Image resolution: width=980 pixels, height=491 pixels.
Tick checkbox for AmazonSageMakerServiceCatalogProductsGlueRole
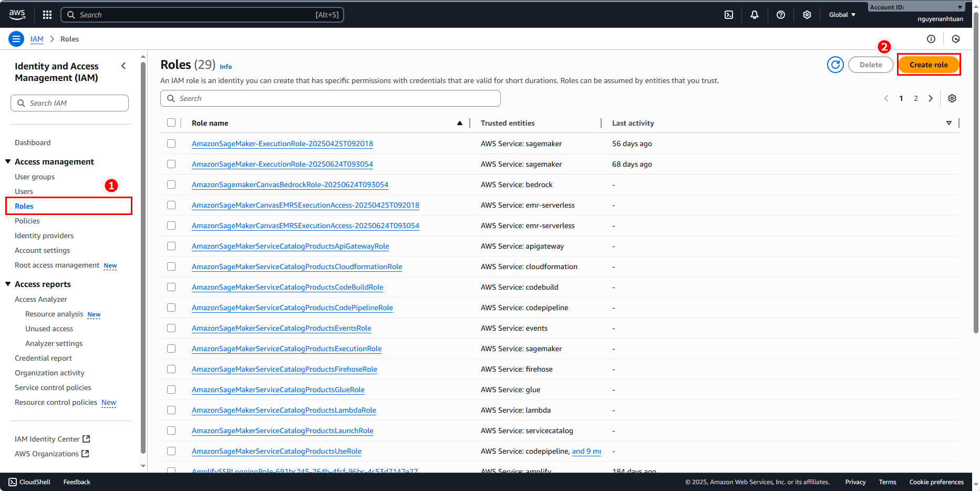click(x=171, y=390)
